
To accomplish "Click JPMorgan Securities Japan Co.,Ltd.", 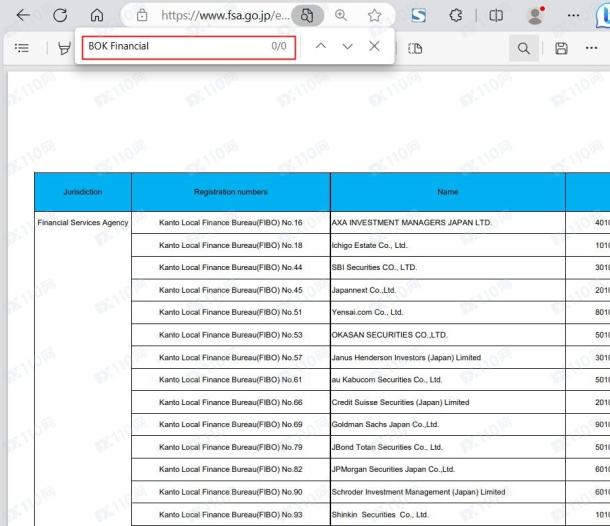I will point(393,469).
